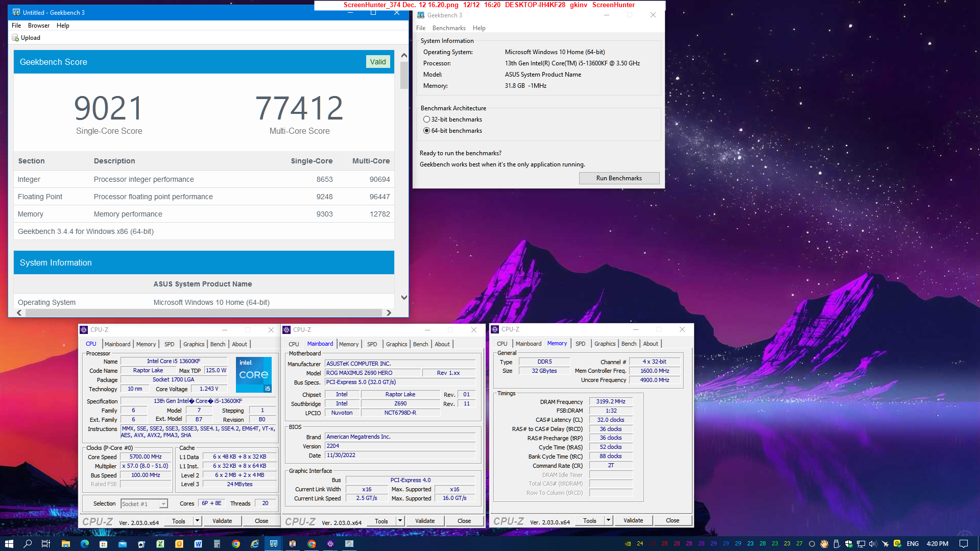Viewport: 980px width, 551px height.
Task: Click the DRAM Frequency value 3199.2 MHz
Action: (611, 402)
